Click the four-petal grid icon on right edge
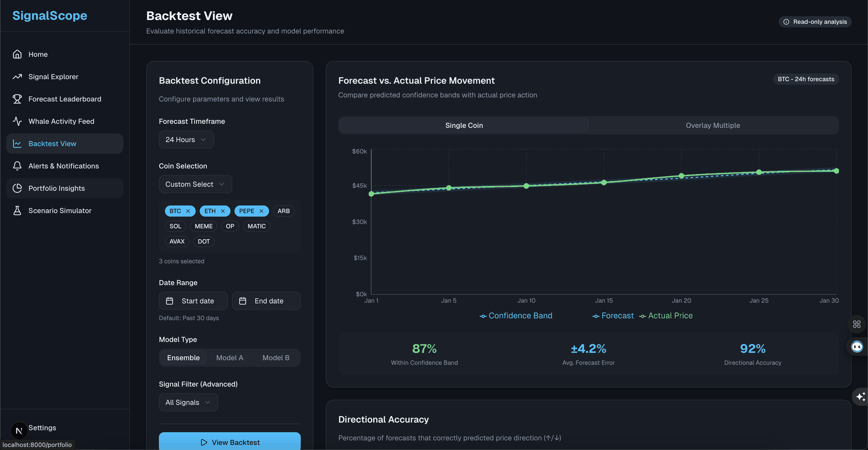868x450 pixels. pos(857,324)
